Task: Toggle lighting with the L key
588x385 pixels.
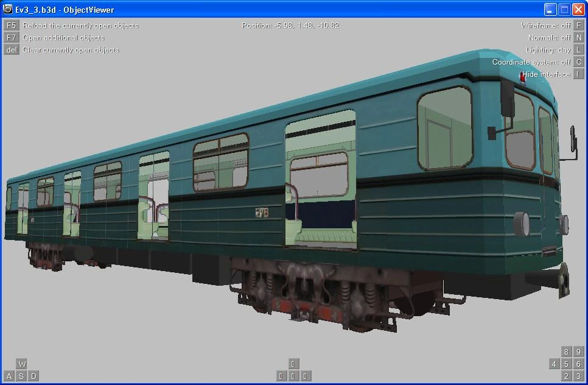Action: [579, 50]
